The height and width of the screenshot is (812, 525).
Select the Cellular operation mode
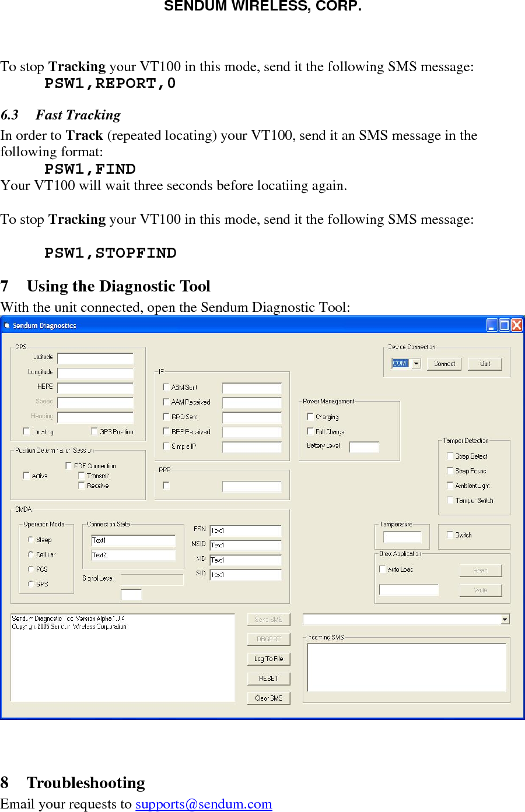point(31,554)
